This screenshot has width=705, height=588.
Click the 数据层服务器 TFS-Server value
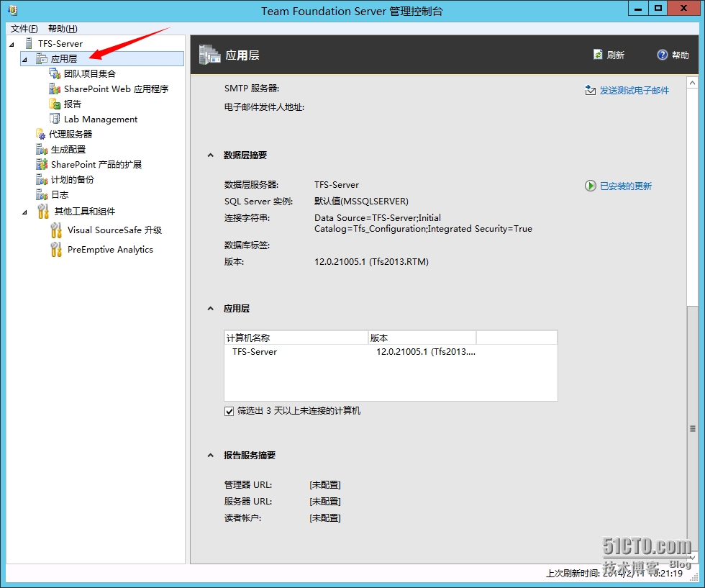[x=337, y=184]
